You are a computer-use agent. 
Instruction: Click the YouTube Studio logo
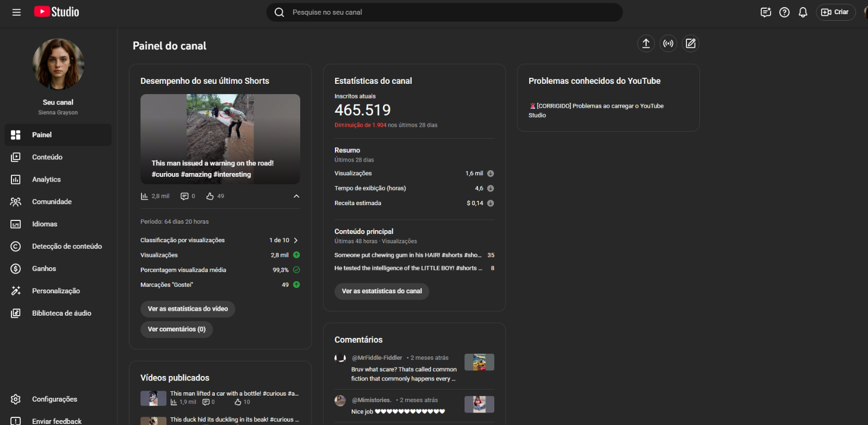click(57, 12)
